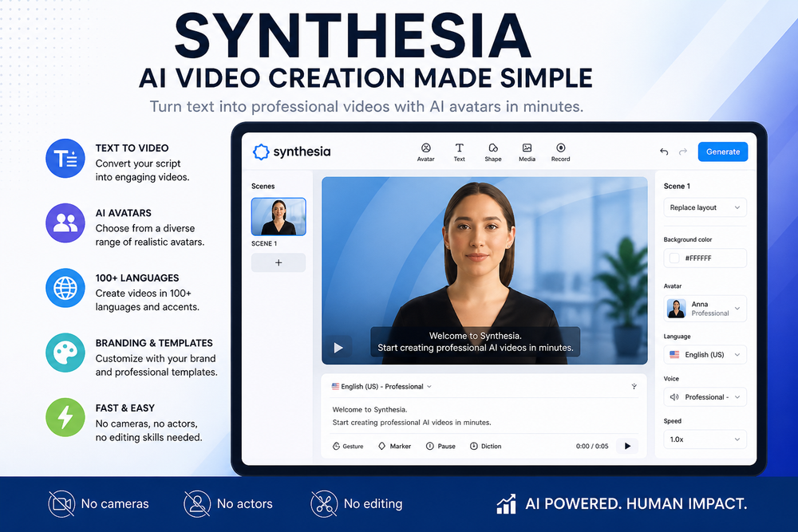Image resolution: width=798 pixels, height=532 pixels.
Task: Click the No actors icon
Action: [197, 503]
